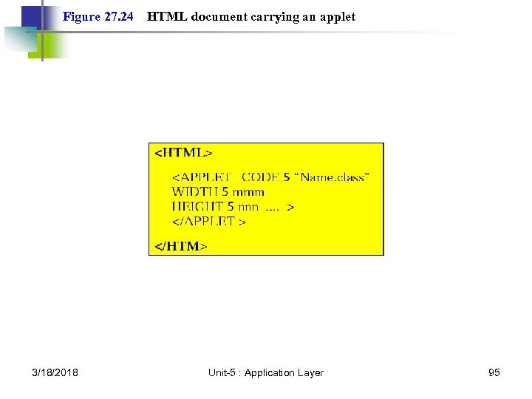Click the closing </APPLET > tag line

(x=208, y=222)
